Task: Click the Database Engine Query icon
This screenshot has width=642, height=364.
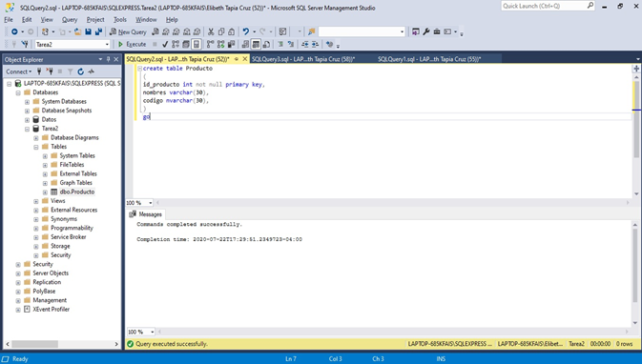Action: click(155, 31)
